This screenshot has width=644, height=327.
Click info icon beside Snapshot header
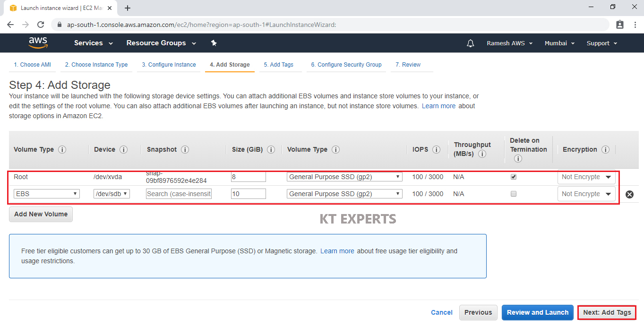(185, 149)
